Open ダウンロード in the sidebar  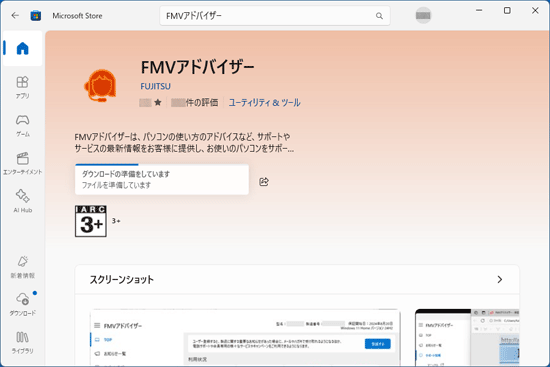tap(22, 305)
